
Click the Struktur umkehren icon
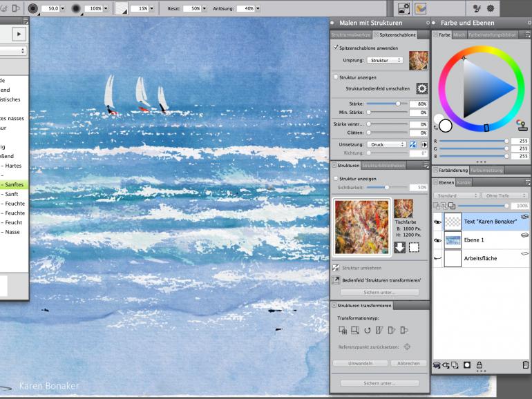336,268
